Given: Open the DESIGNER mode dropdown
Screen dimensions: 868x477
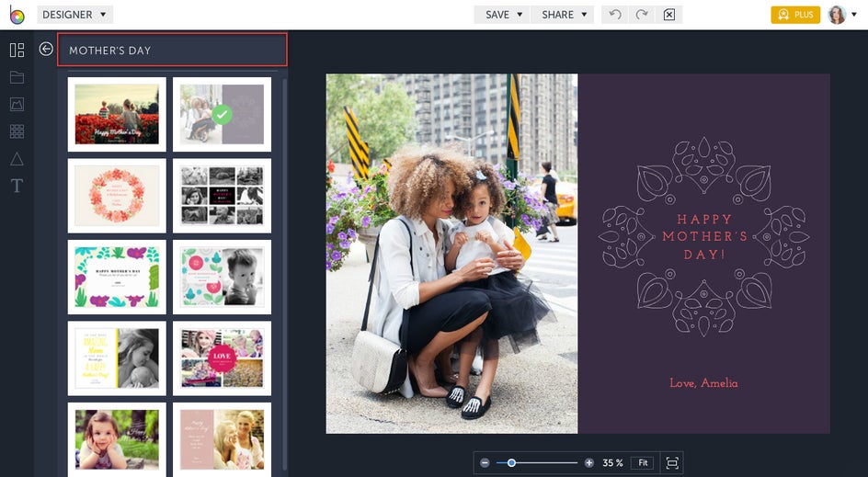Looking at the screenshot, I should point(74,15).
